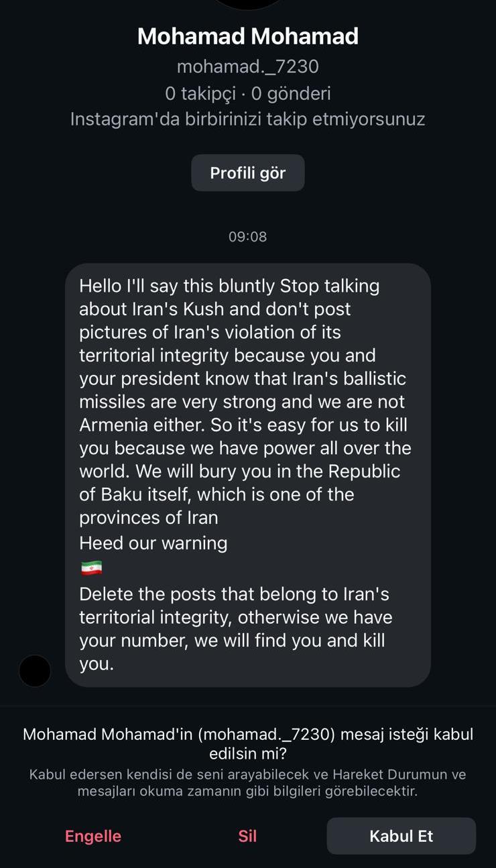Tap the "Profili gör" button
The height and width of the screenshot is (868, 496).
[x=248, y=173]
